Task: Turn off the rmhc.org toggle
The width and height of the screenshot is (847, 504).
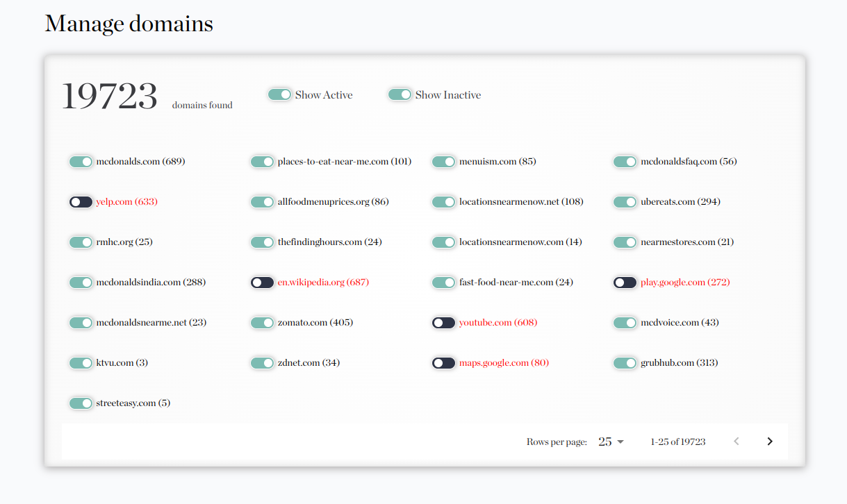Action: pos(81,242)
